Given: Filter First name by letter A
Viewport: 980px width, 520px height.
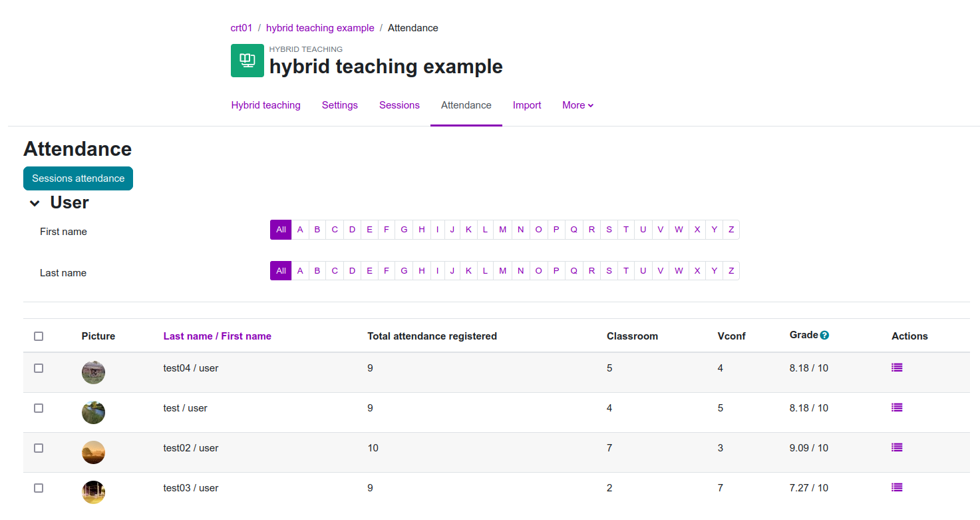Looking at the screenshot, I should [300, 230].
